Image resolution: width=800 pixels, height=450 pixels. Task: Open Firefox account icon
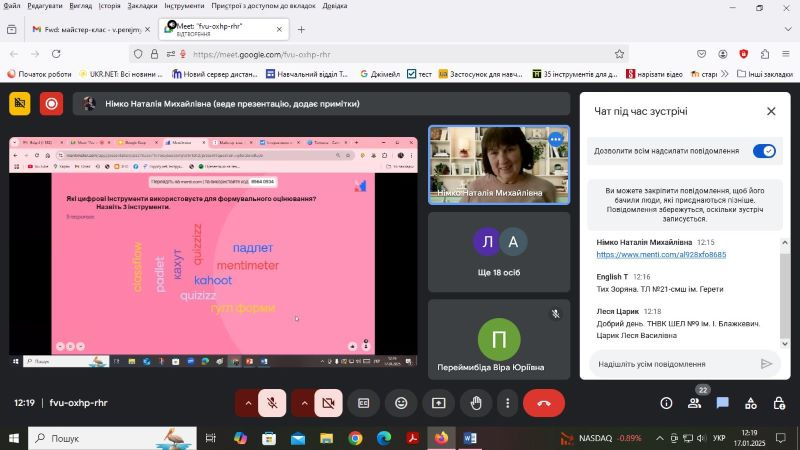tap(722, 54)
